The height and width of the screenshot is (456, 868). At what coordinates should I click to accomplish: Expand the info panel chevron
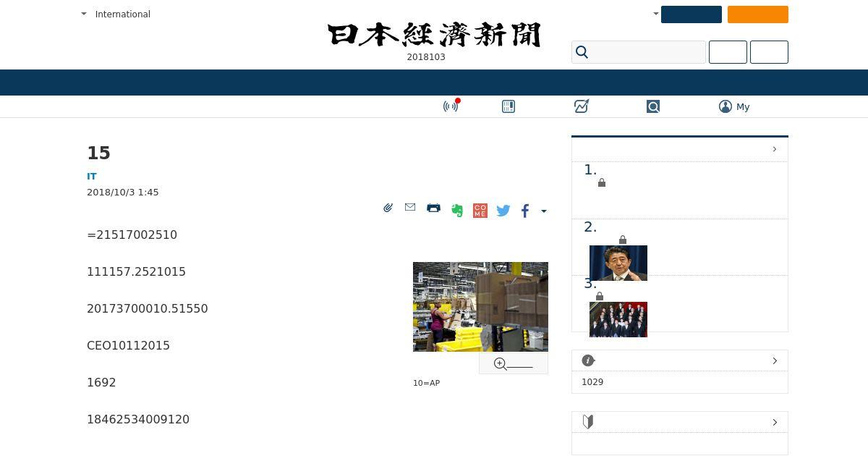(x=775, y=360)
